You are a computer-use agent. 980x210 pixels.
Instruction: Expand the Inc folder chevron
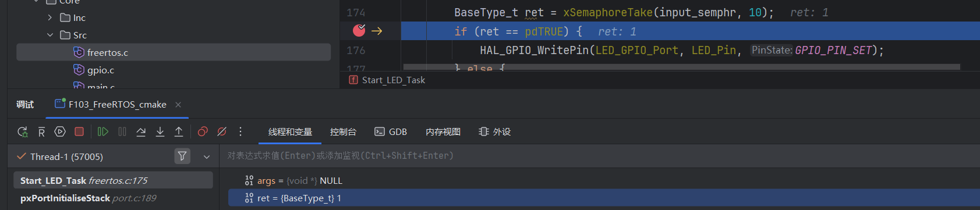[x=50, y=18]
